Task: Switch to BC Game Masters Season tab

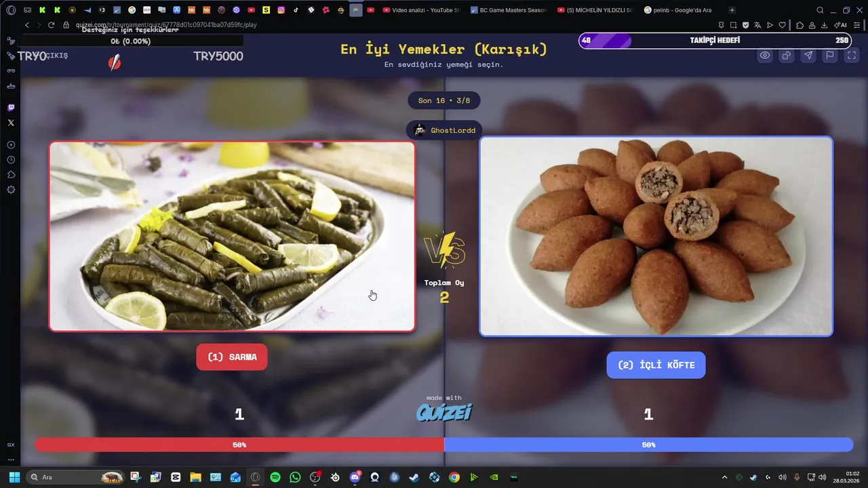Action: 509,10
